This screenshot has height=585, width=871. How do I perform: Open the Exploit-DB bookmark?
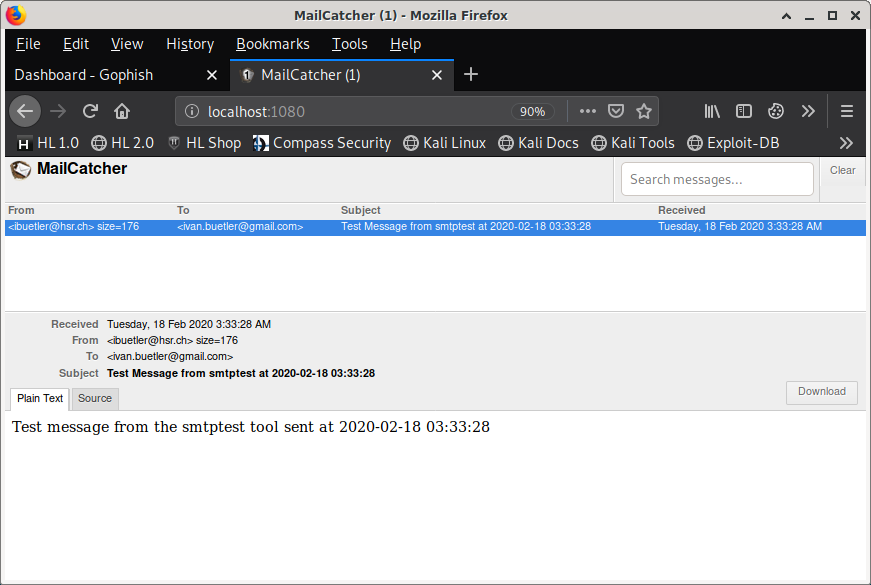(733, 143)
